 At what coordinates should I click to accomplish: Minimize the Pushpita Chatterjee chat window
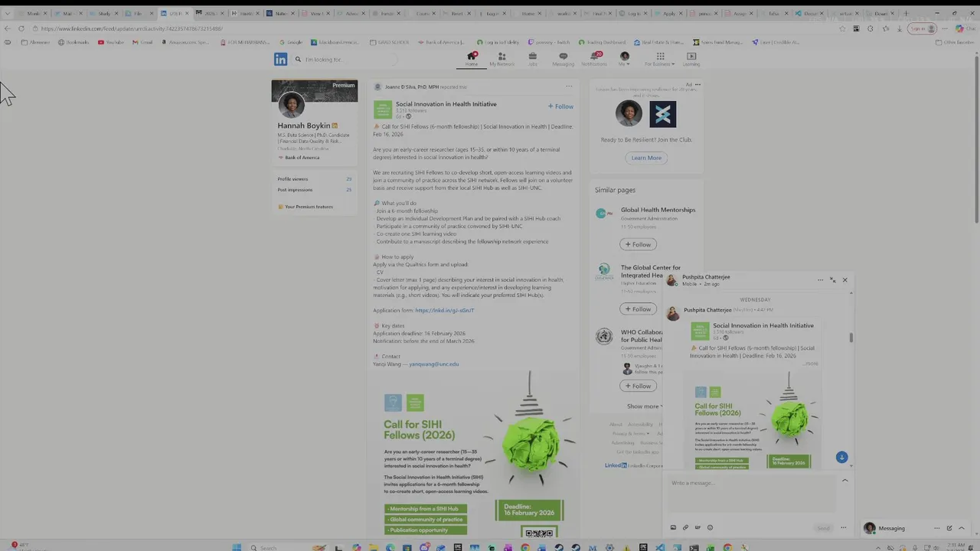click(x=833, y=280)
